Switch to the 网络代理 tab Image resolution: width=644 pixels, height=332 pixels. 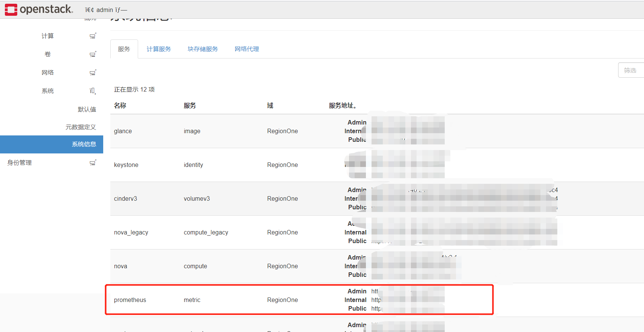pyautogui.click(x=247, y=49)
